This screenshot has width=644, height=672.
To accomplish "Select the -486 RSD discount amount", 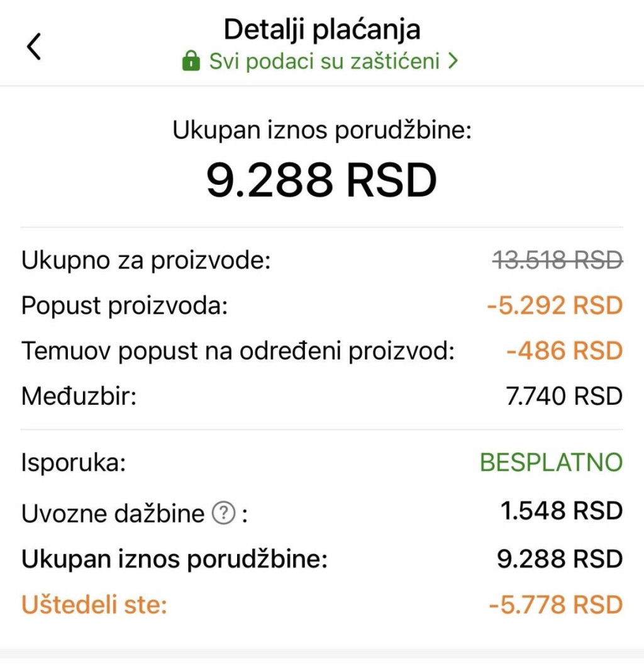I will pos(565,351).
